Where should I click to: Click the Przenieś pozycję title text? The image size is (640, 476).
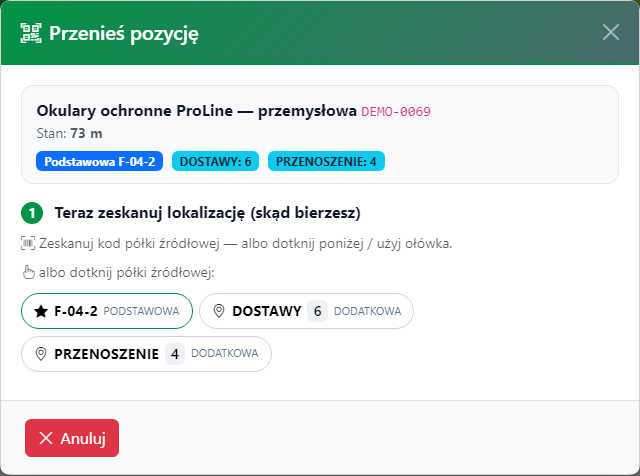tap(124, 34)
